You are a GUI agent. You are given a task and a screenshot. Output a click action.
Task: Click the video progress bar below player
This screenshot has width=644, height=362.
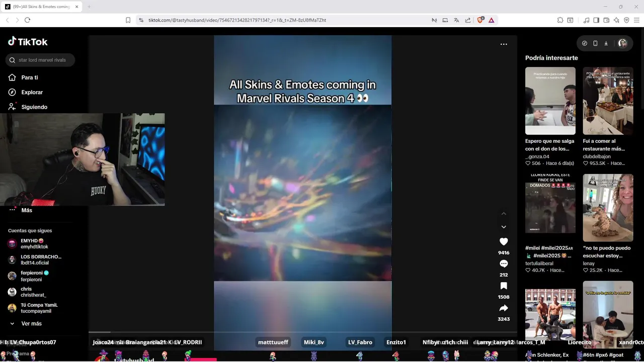pyautogui.click(x=302, y=332)
